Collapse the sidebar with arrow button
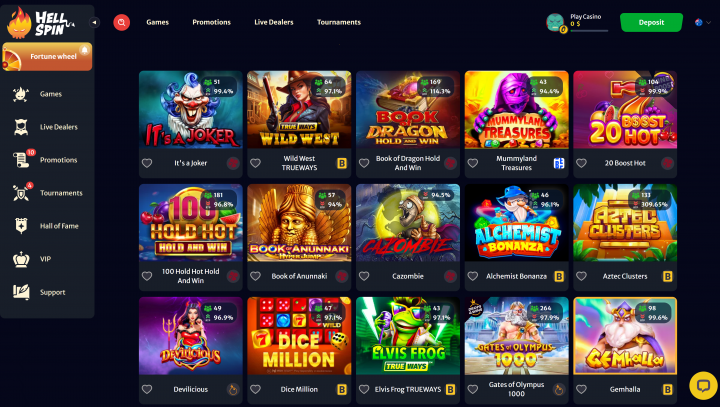 (94, 22)
